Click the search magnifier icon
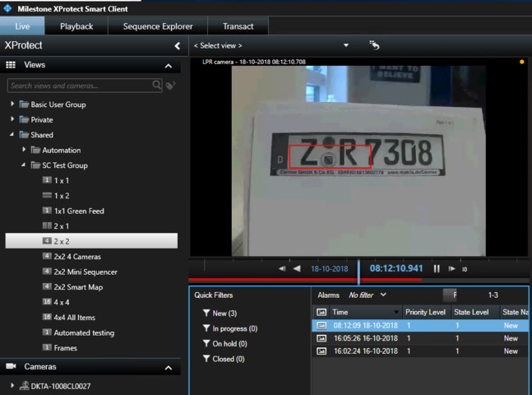This screenshot has width=532, height=395. click(x=157, y=85)
